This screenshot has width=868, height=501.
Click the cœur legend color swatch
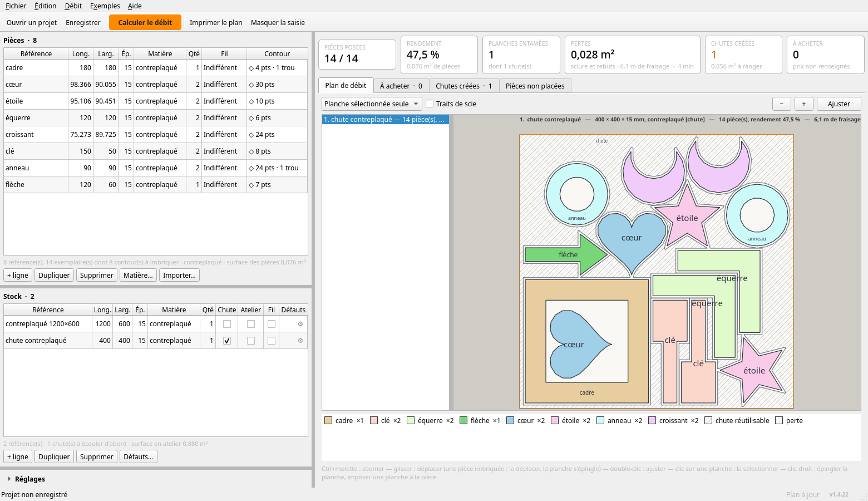point(510,421)
